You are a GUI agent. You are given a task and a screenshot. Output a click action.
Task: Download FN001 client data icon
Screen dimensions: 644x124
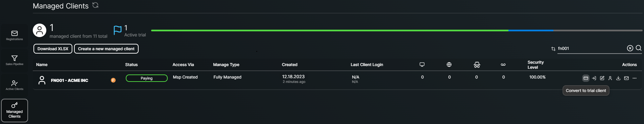click(x=618, y=78)
